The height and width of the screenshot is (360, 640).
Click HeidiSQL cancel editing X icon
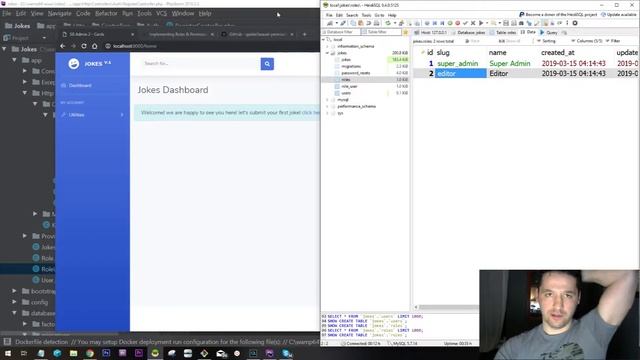(473, 23)
